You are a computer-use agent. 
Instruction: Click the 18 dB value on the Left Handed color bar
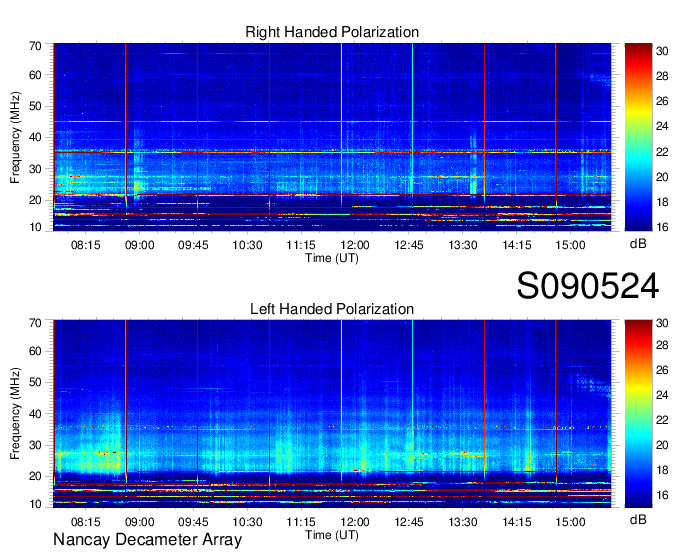coord(662,470)
